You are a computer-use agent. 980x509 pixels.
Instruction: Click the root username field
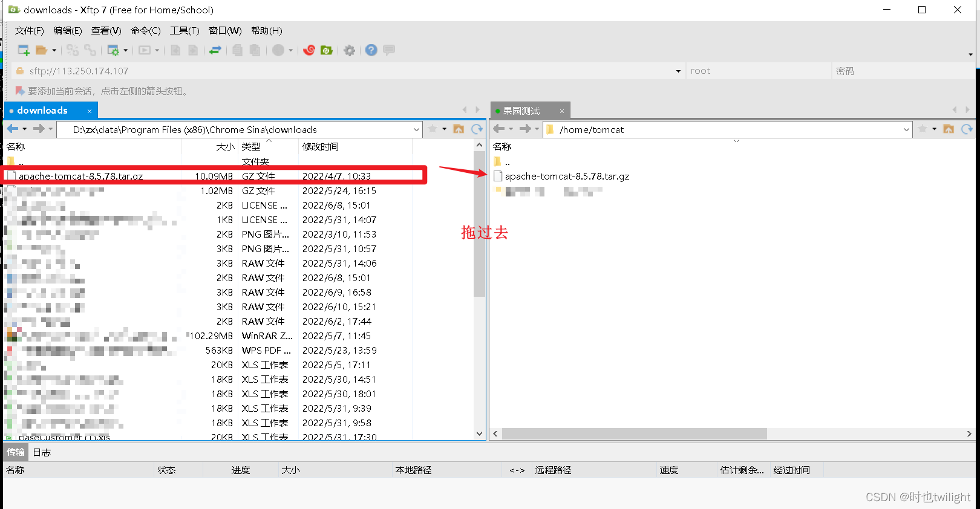pos(759,71)
